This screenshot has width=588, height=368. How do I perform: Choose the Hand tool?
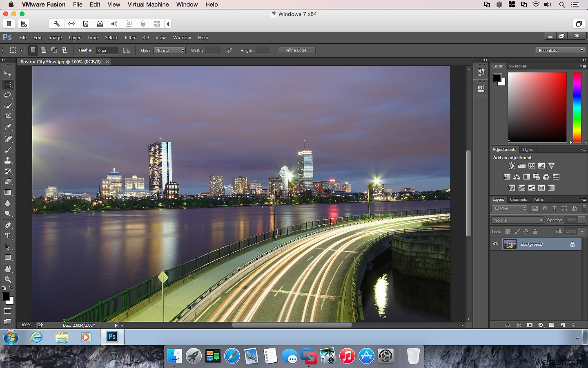[x=8, y=269]
